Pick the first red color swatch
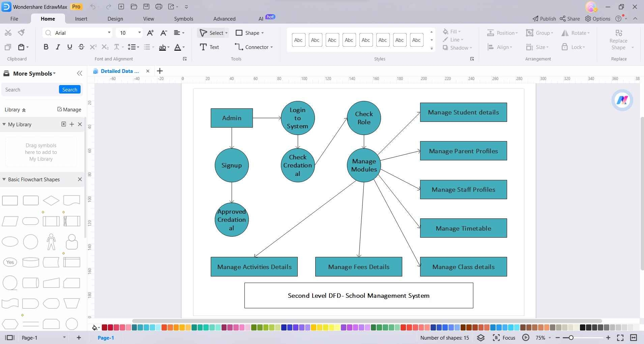The image size is (644, 344). (x=105, y=327)
